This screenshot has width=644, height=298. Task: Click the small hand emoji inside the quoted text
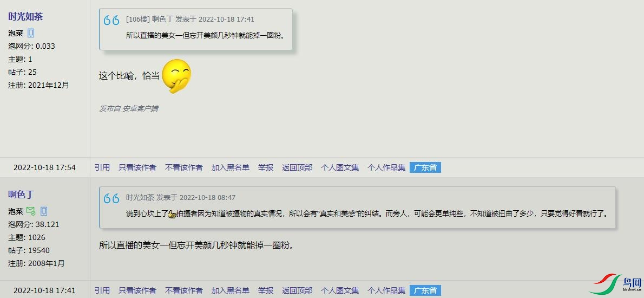coord(172,214)
